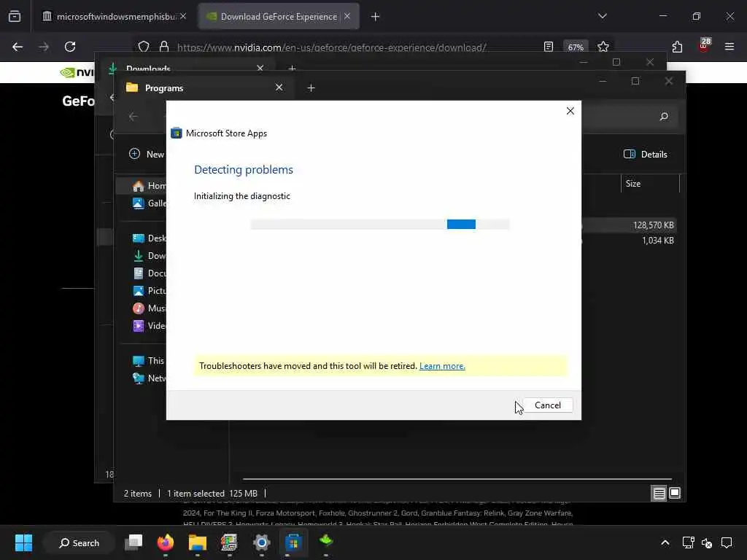Click the taskbar Search box
The image size is (747, 560).
tap(79, 542)
